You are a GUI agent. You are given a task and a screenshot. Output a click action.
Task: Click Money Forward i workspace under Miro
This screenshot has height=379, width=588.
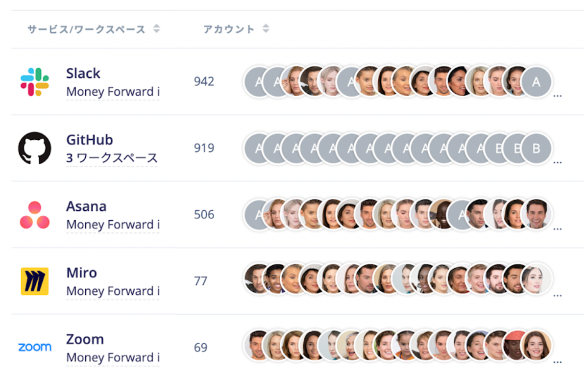point(113,291)
